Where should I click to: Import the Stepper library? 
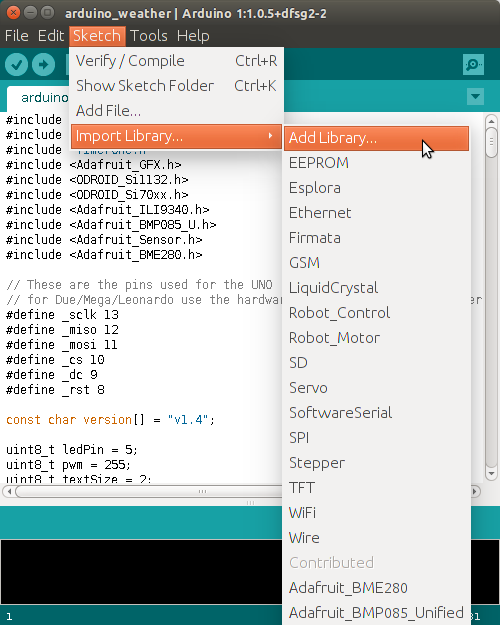tap(376, 463)
